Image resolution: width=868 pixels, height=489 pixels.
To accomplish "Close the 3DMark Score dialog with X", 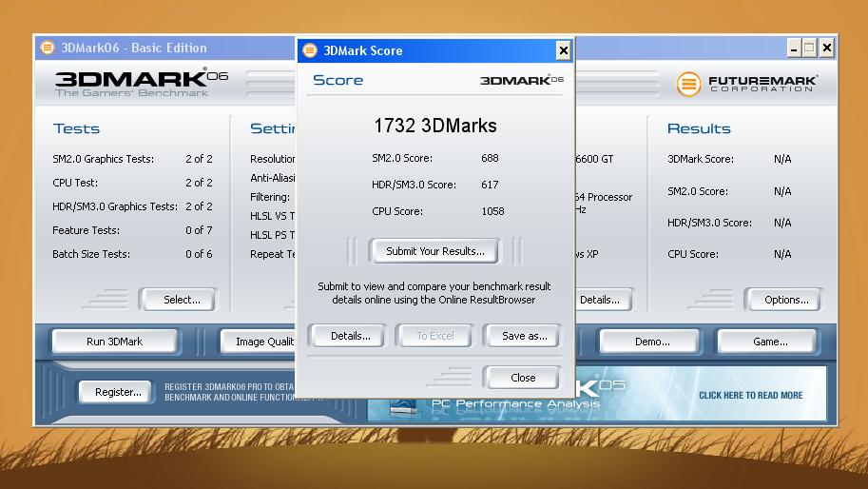I will tap(563, 51).
